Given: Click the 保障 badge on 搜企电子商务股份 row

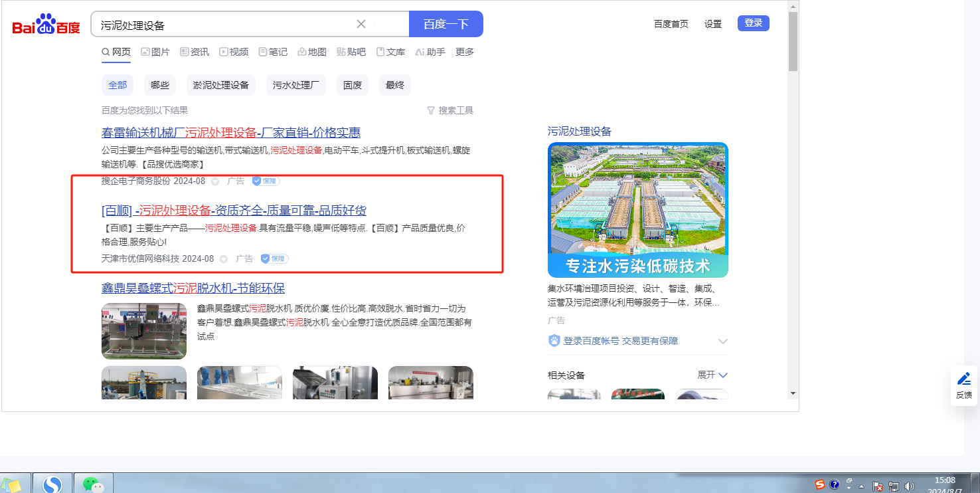Looking at the screenshot, I should [266, 181].
